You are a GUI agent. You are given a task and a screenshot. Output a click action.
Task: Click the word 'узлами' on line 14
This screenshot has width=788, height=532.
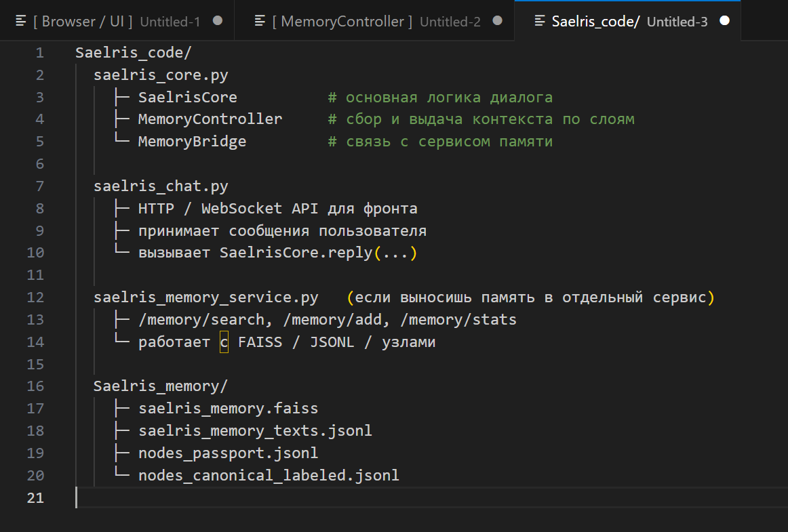tap(408, 343)
